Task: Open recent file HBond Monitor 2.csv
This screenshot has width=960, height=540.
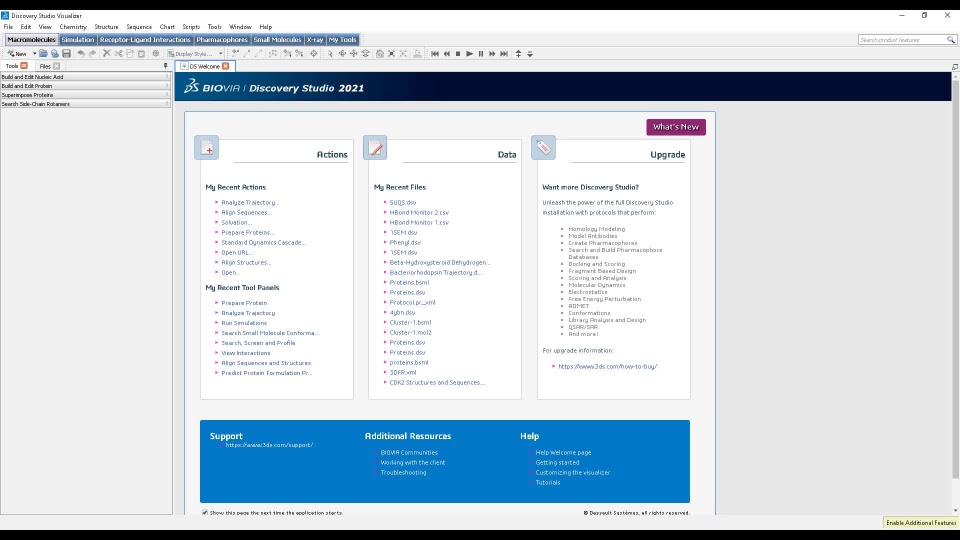Action: tap(419, 212)
